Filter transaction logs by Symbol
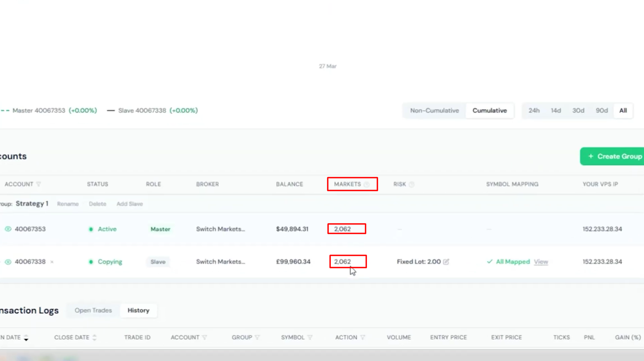The width and height of the screenshot is (644, 361). [310, 337]
